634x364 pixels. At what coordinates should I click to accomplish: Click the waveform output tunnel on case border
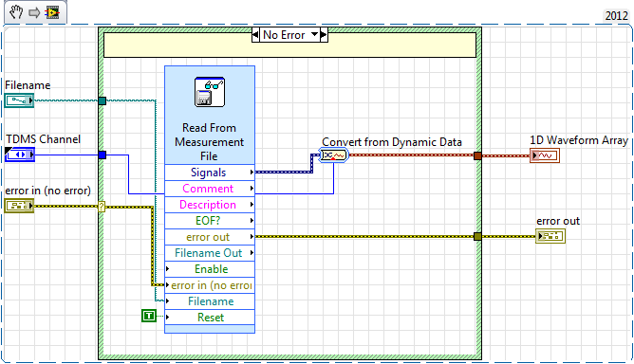477,155
